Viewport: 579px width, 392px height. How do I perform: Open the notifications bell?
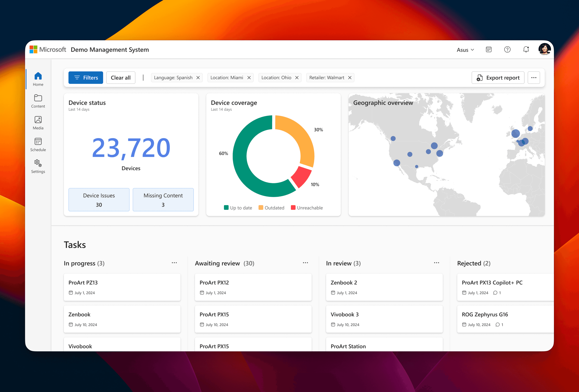(x=526, y=50)
